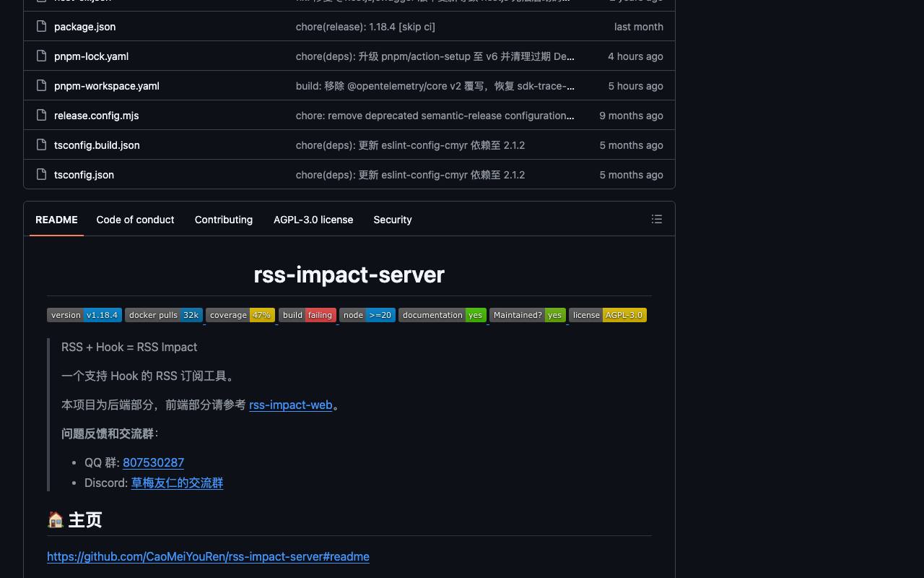Click the 'RSS + Hook = RSS Impact' text
The height and width of the screenshot is (578, 924).
(129, 347)
